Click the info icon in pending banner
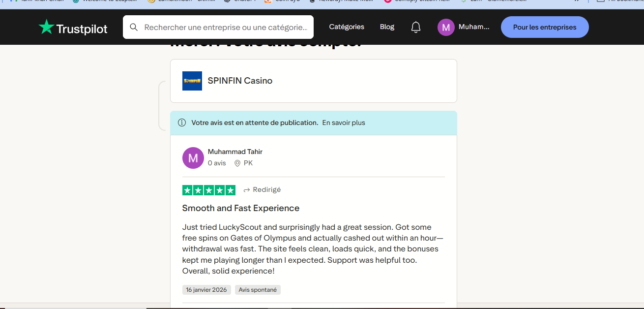 pyautogui.click(x=182, y=123)
